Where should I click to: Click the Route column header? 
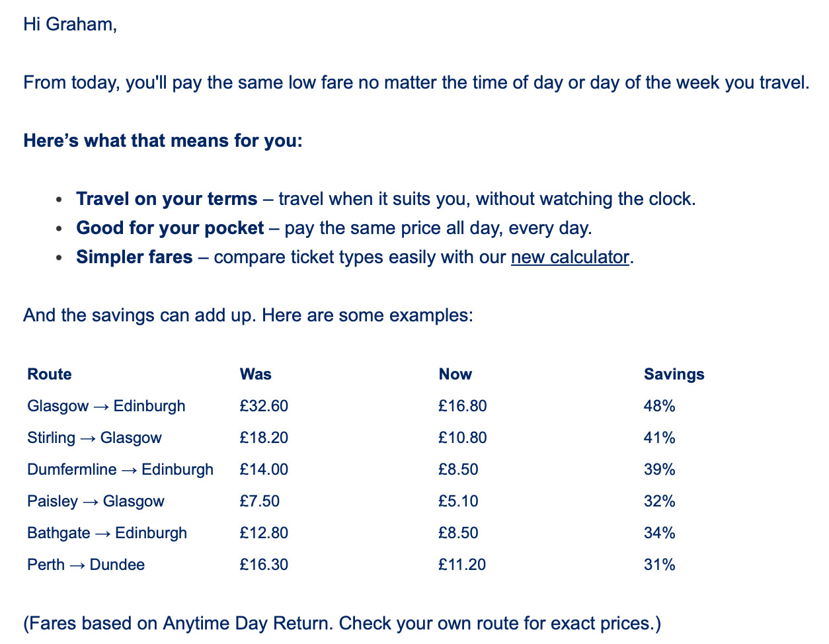(50, 374)
